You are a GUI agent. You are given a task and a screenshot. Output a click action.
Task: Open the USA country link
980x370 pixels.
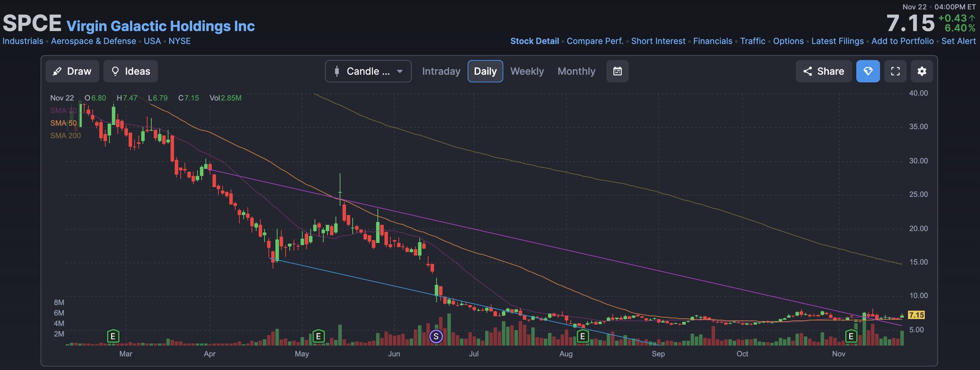point(152,41)
